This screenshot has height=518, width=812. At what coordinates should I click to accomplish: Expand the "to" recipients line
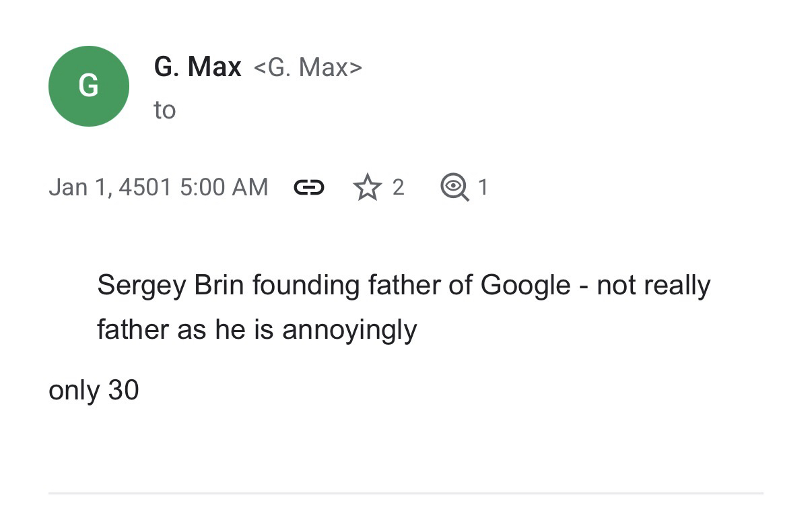pos(165,110)
